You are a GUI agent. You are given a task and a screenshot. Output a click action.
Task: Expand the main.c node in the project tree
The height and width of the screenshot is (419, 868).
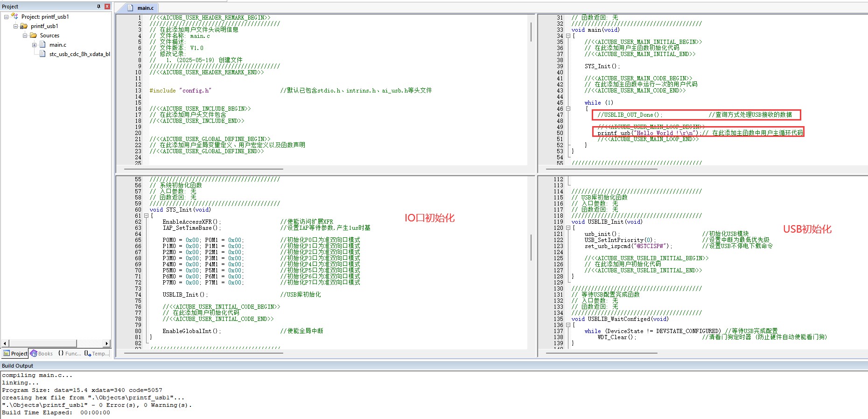pos(34,45)
